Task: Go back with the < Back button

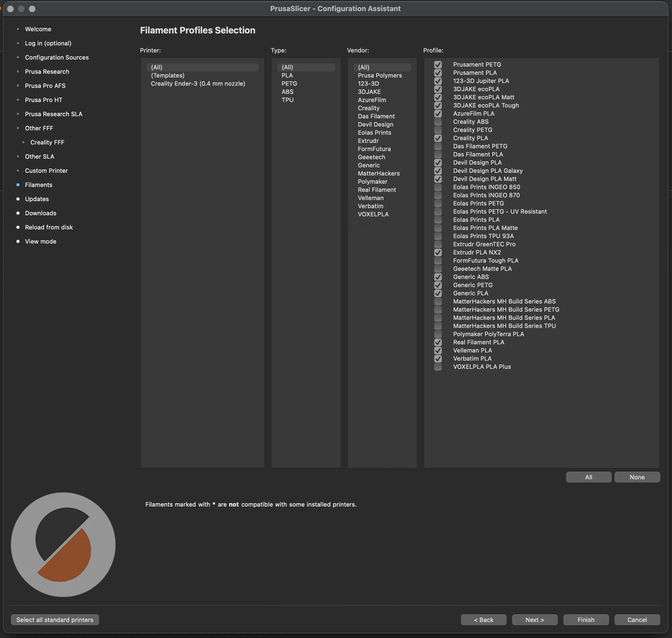Action: click(x=484, y=620)
